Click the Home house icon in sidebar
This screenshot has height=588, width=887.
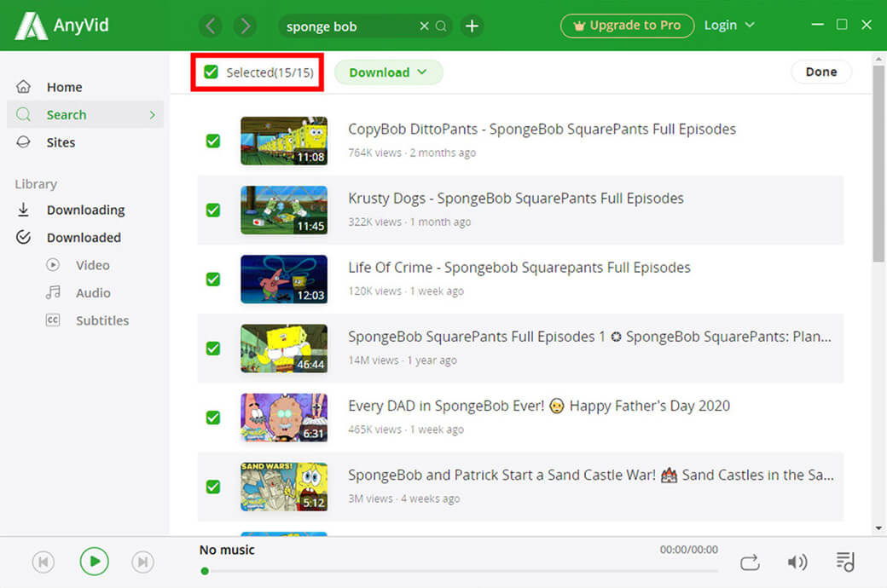(x=23, y=87)
